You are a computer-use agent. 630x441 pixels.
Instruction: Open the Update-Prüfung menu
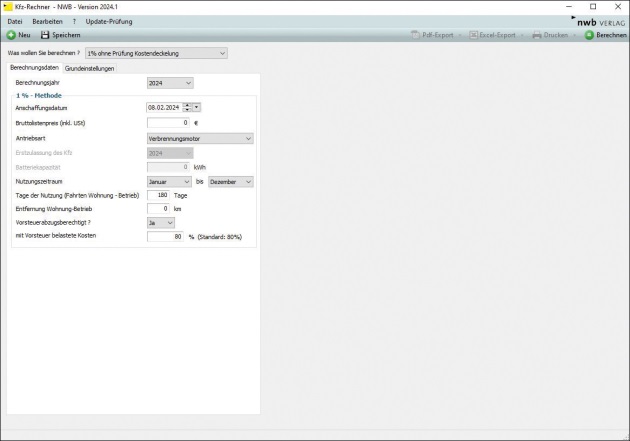click(109, 21)
